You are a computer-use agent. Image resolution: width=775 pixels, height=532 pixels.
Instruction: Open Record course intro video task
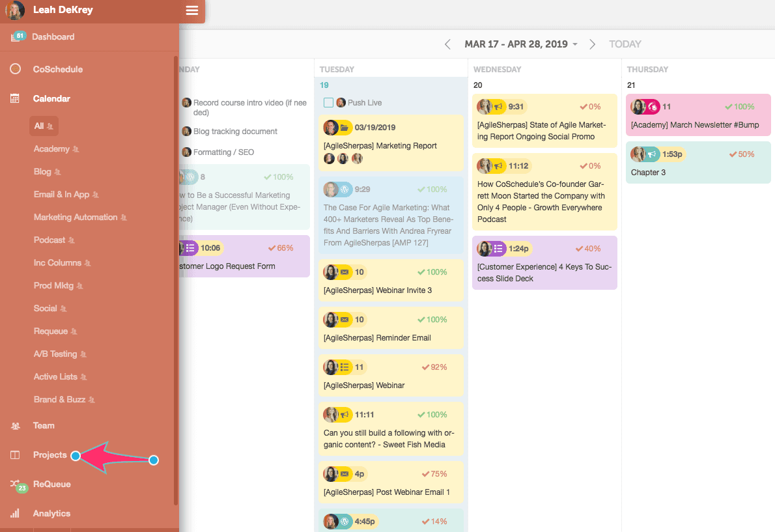coord(249,107)
